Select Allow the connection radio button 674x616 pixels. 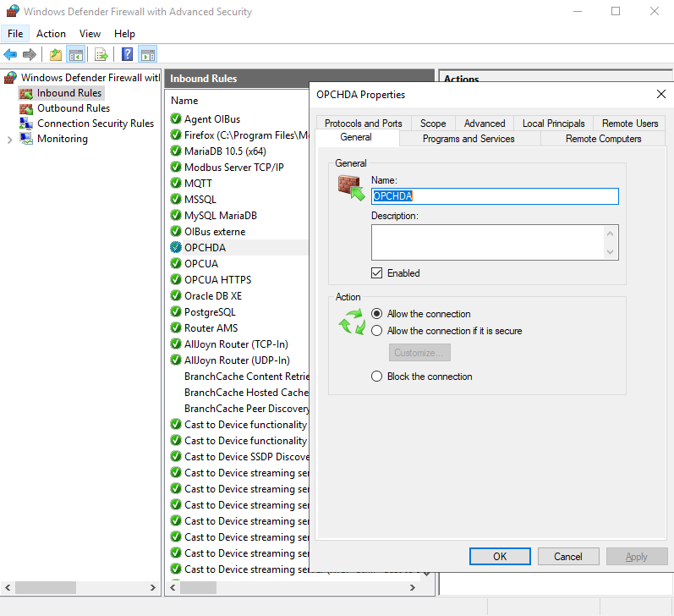coord(376,314)
